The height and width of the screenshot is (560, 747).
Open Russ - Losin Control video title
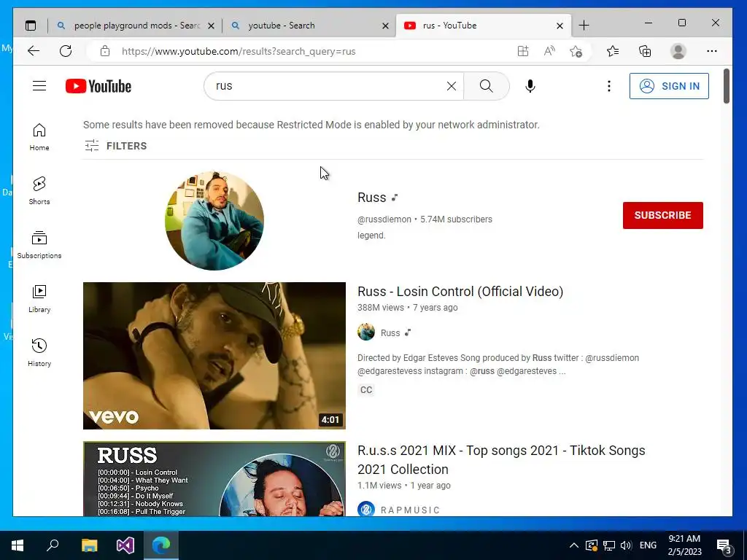460,292
